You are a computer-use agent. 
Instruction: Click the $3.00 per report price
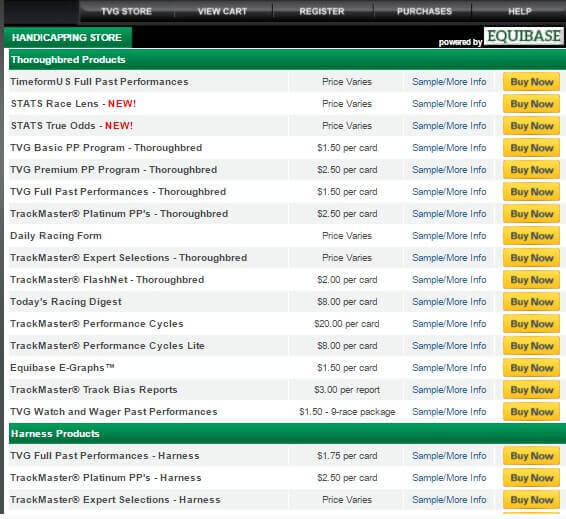point(347,390)
